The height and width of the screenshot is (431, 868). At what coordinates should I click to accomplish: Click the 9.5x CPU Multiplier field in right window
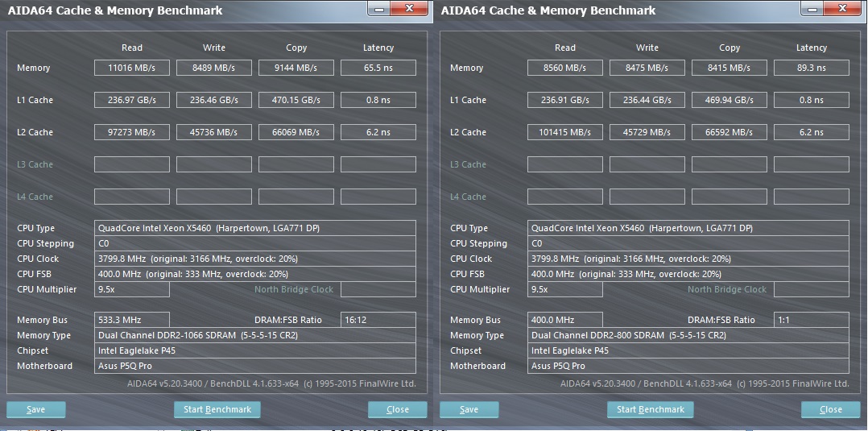coord(565,289)
